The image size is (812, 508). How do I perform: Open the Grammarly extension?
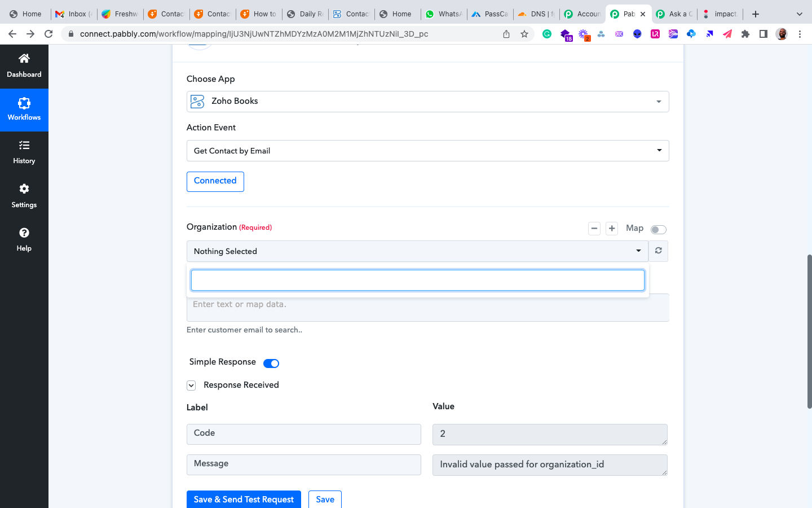pyautogui.click(x=547, y=34)
